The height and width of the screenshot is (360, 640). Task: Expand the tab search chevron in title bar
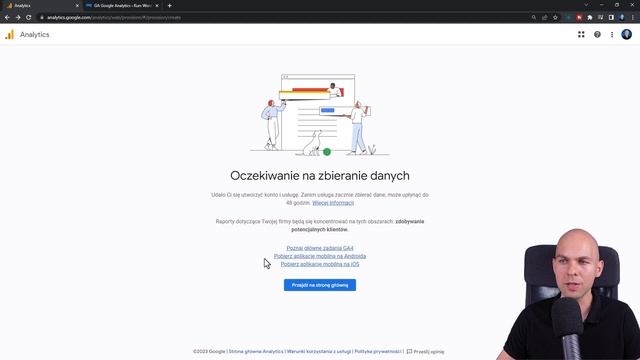tap(586, 5)
